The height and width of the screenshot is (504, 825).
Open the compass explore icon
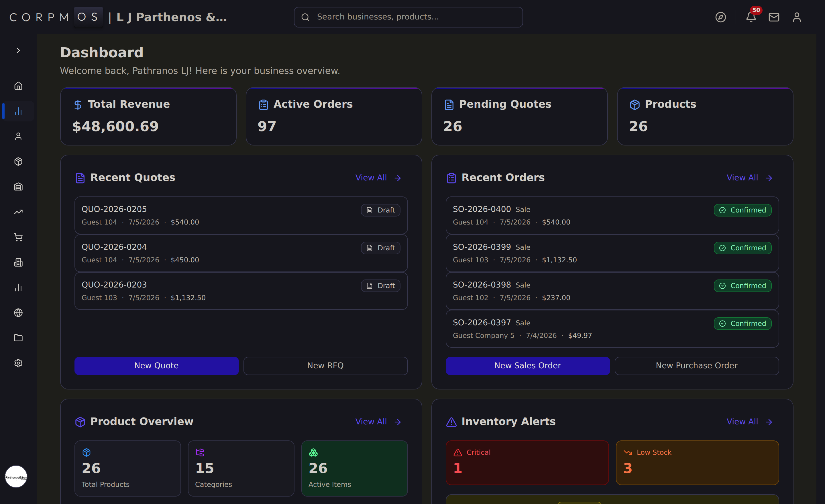720,17
